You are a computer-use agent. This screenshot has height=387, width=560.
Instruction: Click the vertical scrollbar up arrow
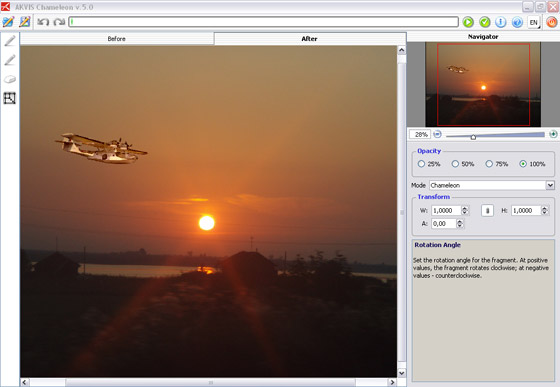pyautogui.click(x=401, y=50)
